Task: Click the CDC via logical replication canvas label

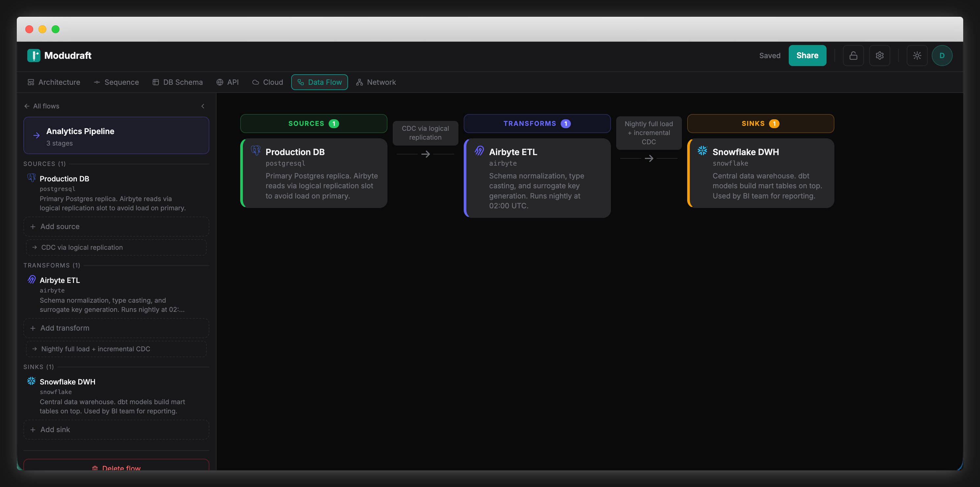Action: [x=425, y=133]
